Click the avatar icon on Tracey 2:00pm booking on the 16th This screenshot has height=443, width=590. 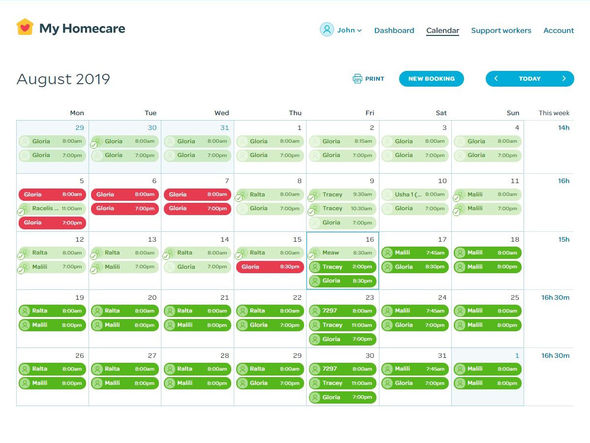[315, 267]
